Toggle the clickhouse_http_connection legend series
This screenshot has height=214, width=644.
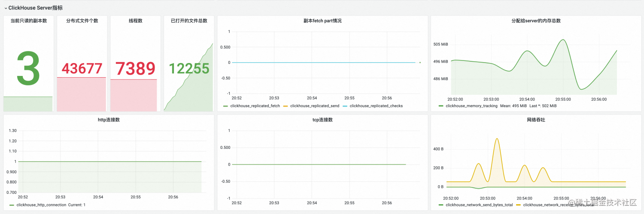41,205
